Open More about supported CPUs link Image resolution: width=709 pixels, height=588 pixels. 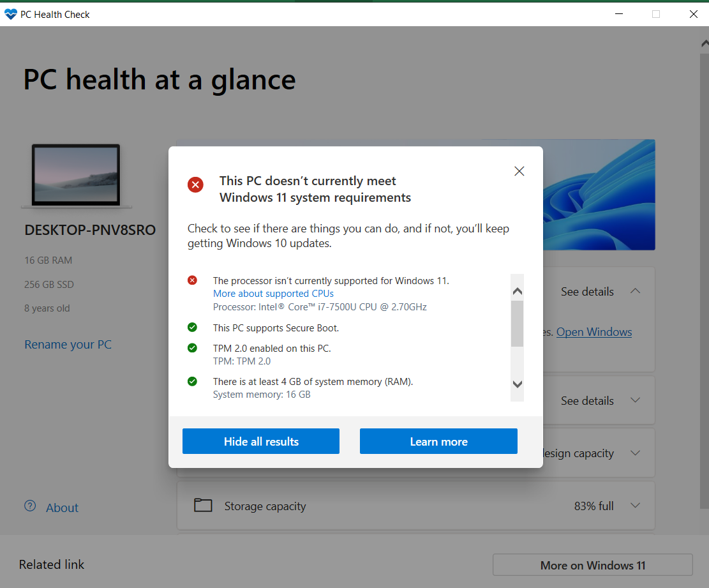click(x=273, y=293)
